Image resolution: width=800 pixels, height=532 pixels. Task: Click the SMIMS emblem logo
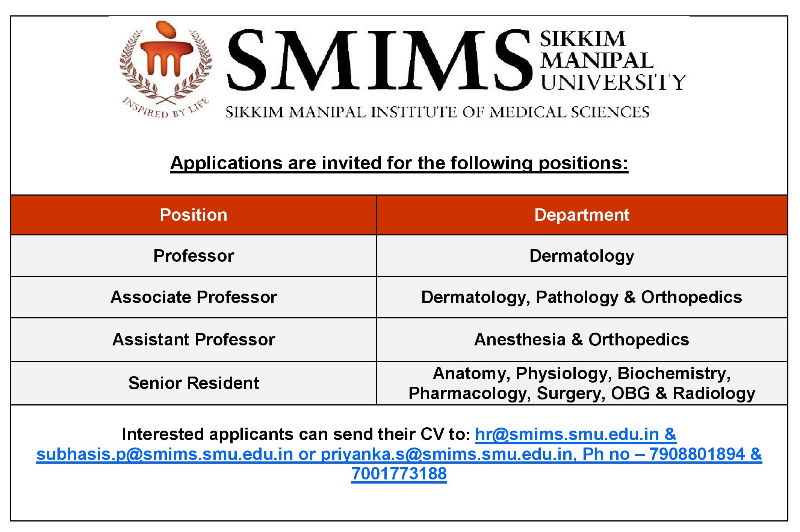coord(166,60)
